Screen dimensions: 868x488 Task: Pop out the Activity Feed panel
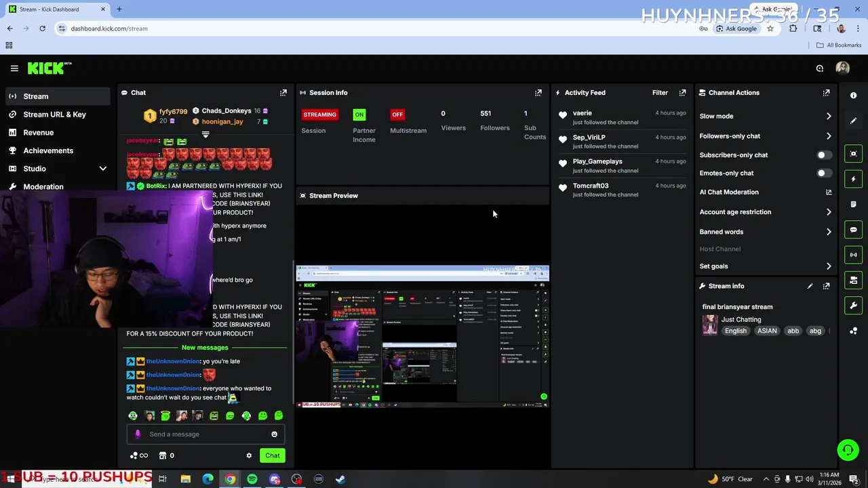[x=682, y=93]
